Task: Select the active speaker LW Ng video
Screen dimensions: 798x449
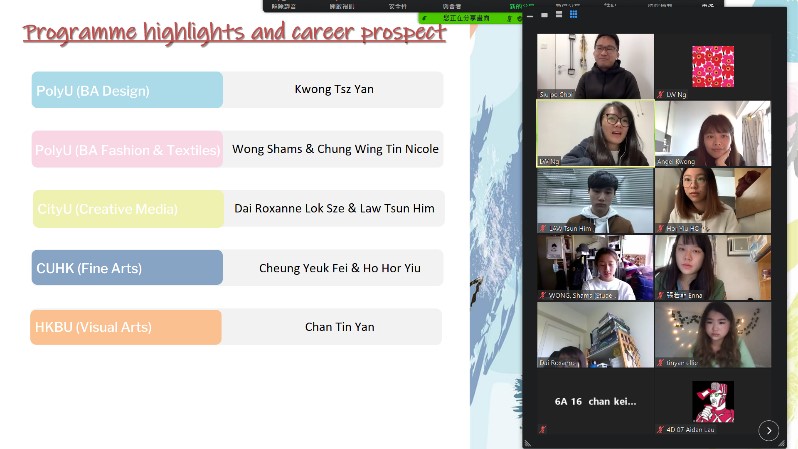Action: [595, 133]
